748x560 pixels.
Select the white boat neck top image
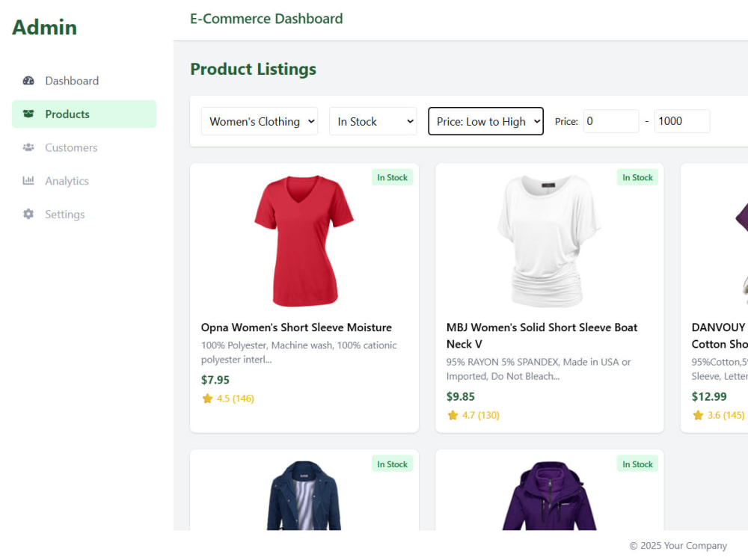pos(549,241)
